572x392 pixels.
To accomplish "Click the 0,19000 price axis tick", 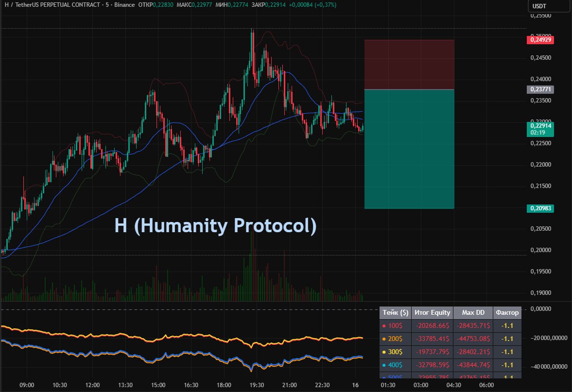I will pyautogui.click(x=540, y=293).
